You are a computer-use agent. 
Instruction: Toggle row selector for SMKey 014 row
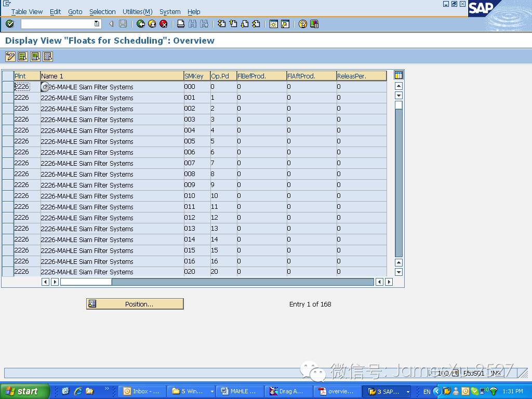point(8,239)
